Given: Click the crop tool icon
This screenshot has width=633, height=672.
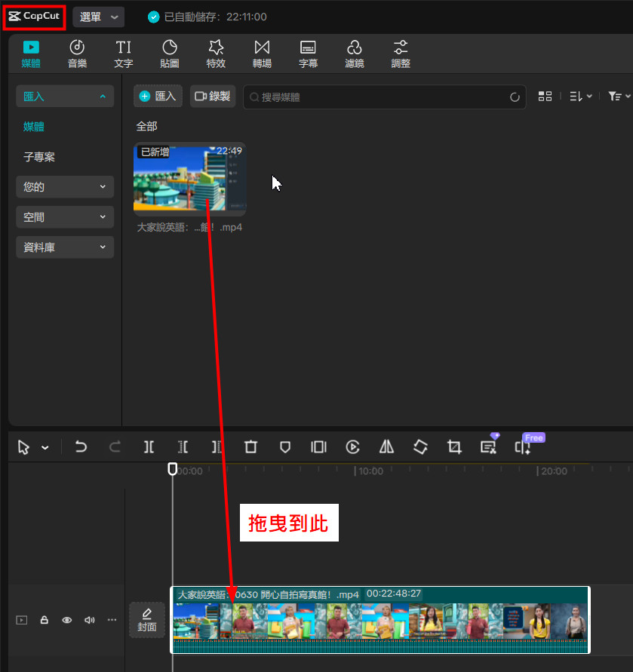Looking at the screenshot, I should tap(453, 447).
